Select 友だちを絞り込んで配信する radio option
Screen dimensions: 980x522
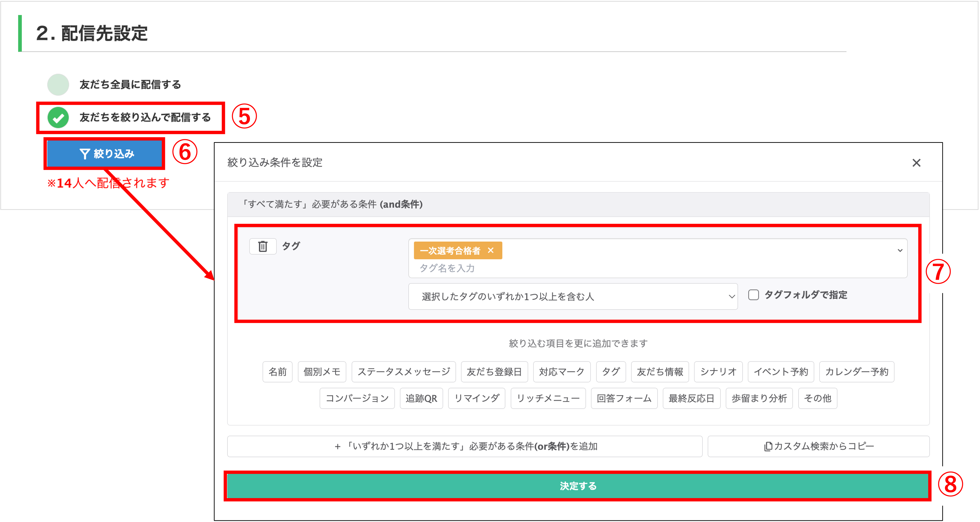(x=58, y=118)
